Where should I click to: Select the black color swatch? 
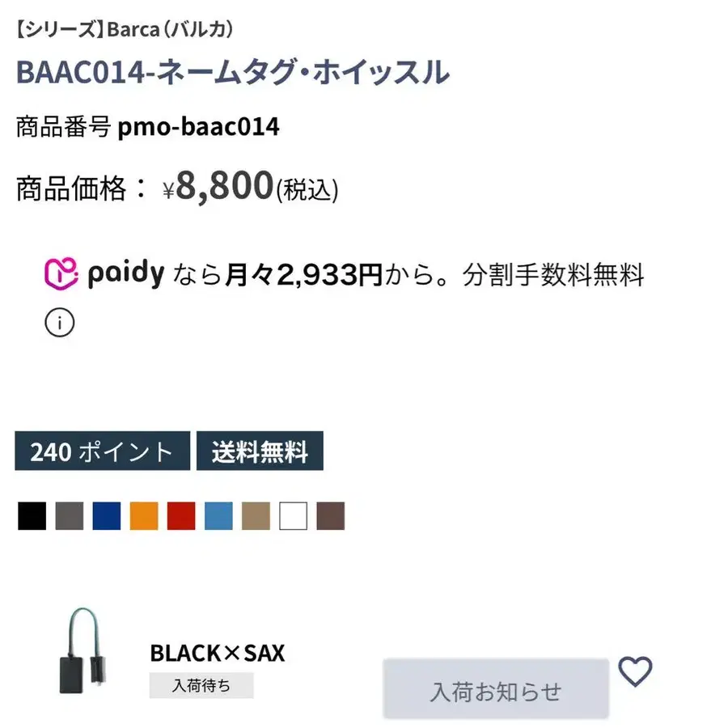coord(32,516)
